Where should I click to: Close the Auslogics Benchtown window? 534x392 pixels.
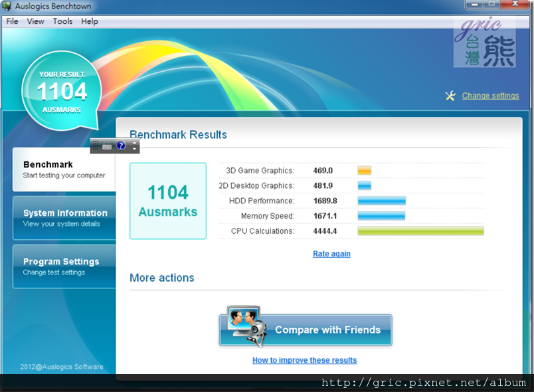point(515,4)
